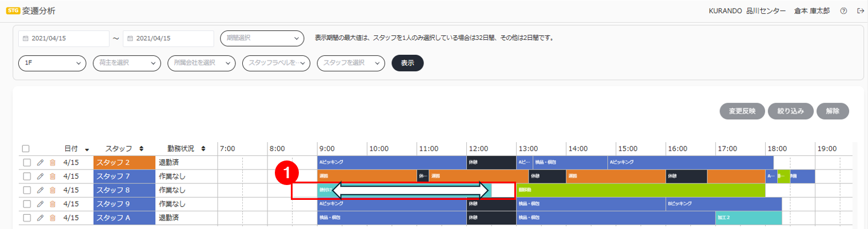Check the スタッフ 2 row checkbox

(x=26, y=162)
